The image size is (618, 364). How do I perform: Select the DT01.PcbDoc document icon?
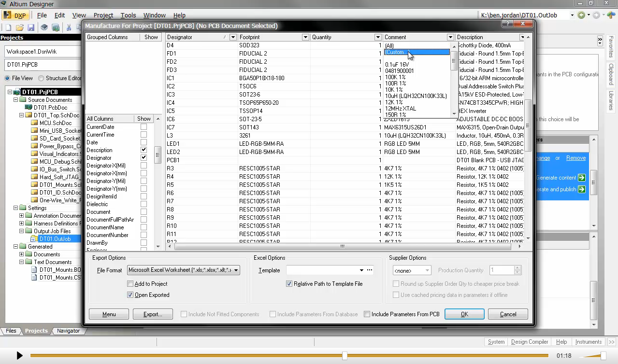coord(29,108)
